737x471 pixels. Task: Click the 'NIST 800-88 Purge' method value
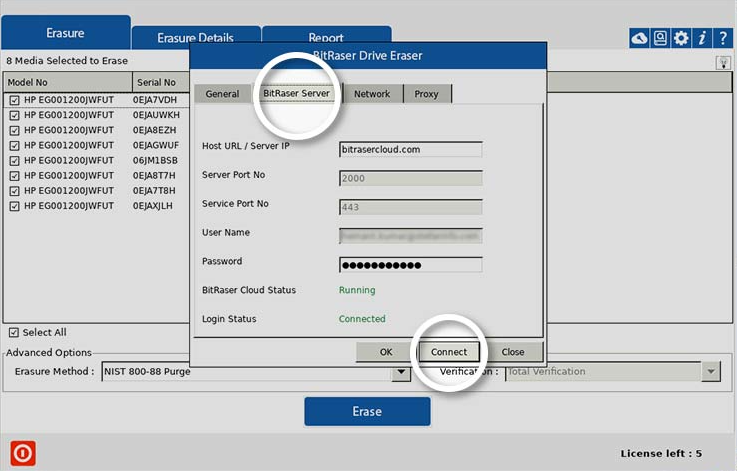pos(147,371)
